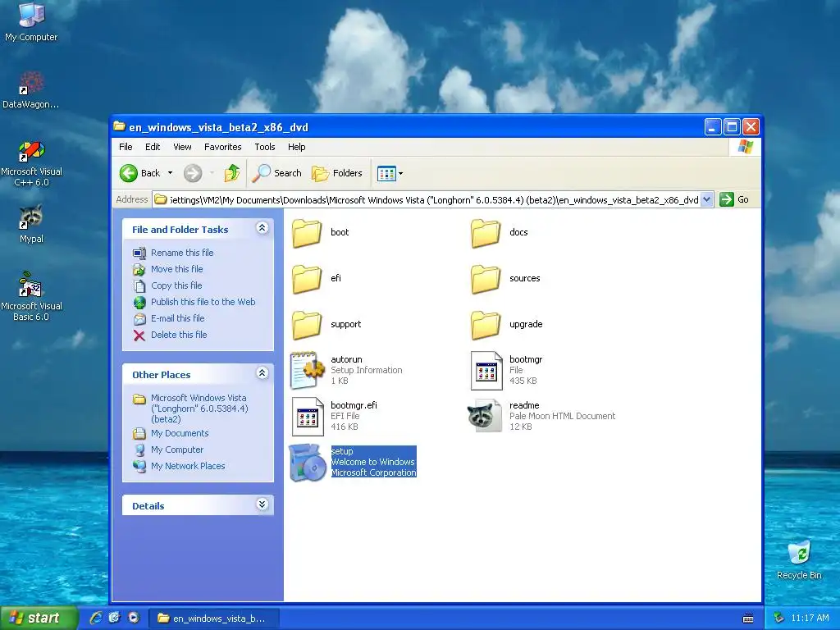This screenshot has width=840, height=630.
Task: Collapse the Other Places panel
Action: click(262, 373)
